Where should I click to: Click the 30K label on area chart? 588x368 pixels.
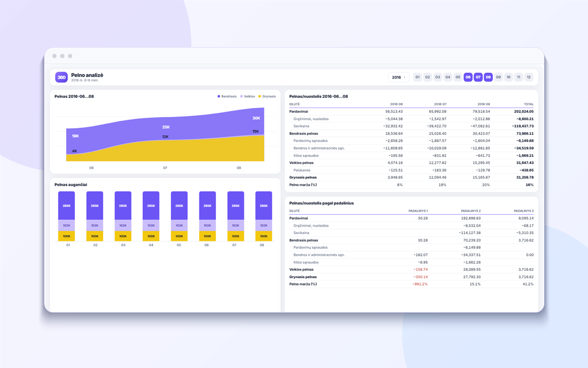(256, 118)
